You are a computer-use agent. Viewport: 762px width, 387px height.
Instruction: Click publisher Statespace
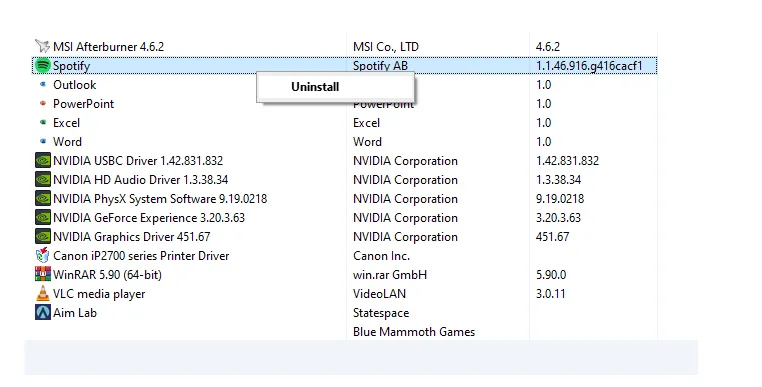tap(381, 313)
